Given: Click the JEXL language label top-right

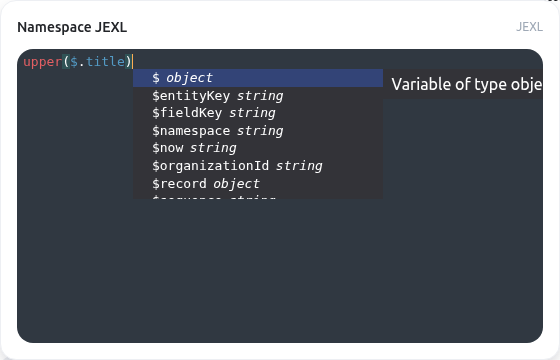Looking at the screenshot, I should coord(529,27).
